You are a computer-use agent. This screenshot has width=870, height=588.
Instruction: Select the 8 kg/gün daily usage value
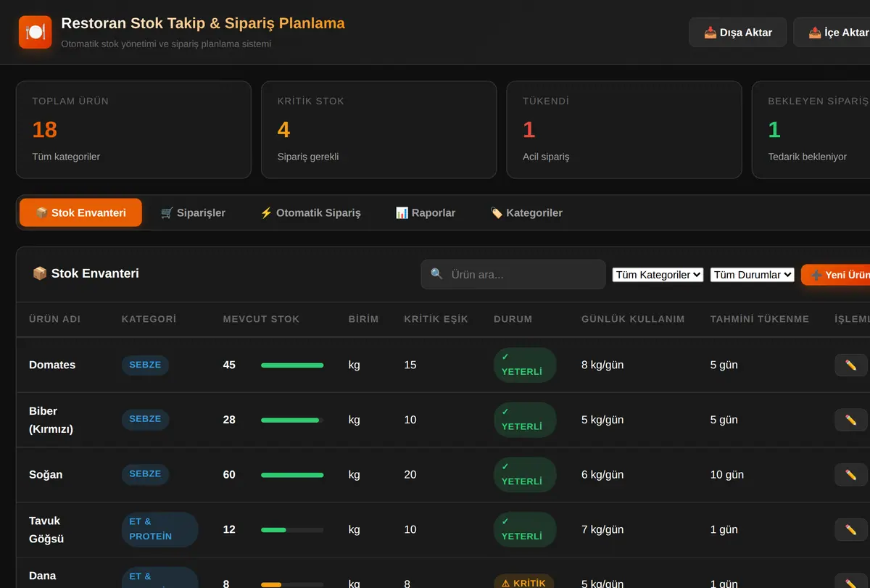click(602, 365)
